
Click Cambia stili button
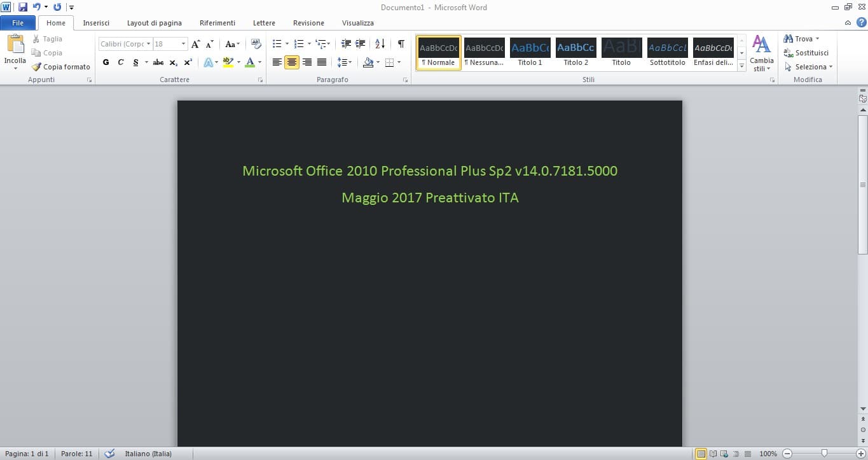[762, 53]
